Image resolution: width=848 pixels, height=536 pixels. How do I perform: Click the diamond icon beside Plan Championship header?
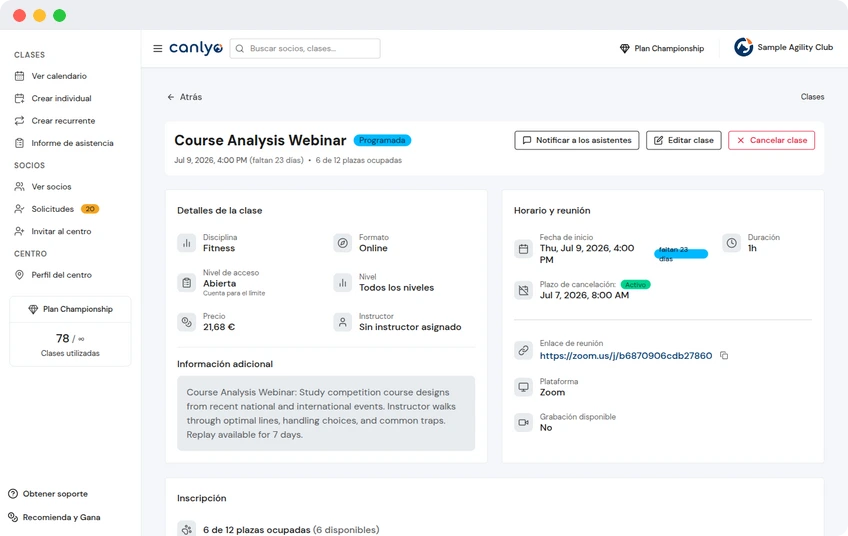pos(625,49)
